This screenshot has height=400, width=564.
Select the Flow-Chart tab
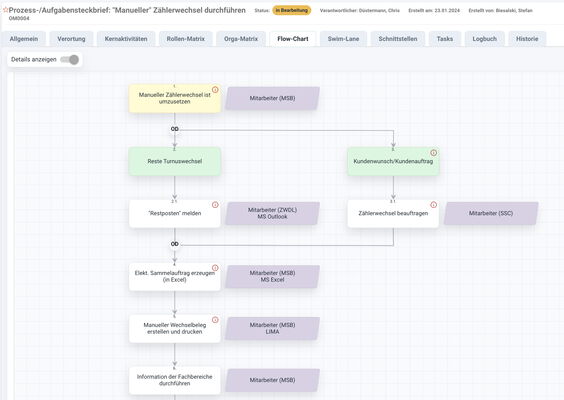[x=293, y=39]
